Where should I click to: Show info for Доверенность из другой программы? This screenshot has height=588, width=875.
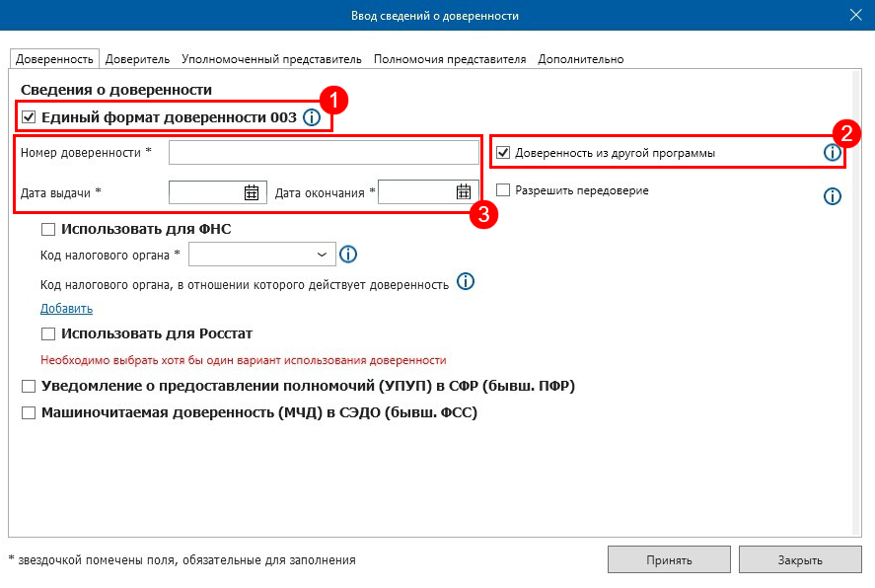tap(832, 152)
